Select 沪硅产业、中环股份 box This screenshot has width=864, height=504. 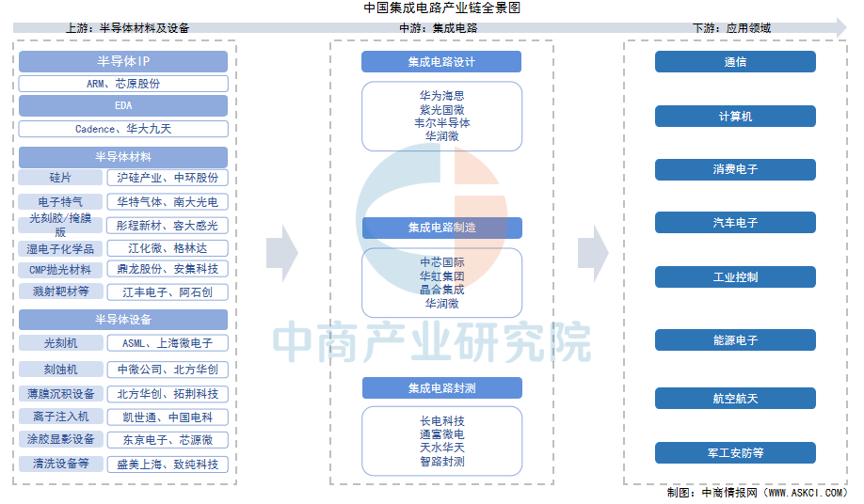pos(168,178)
